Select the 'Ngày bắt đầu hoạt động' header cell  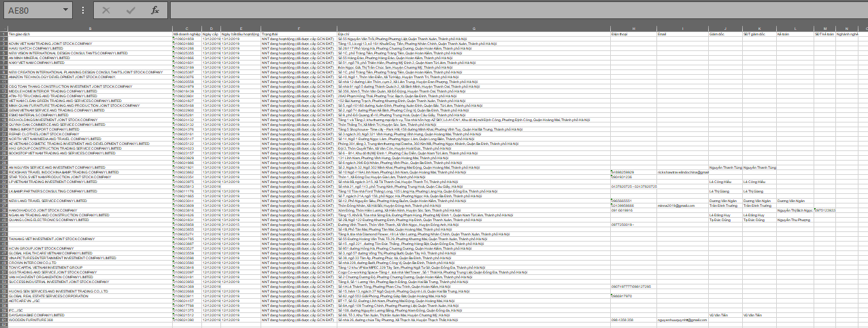pyautogui.click(x=240, y=33)
